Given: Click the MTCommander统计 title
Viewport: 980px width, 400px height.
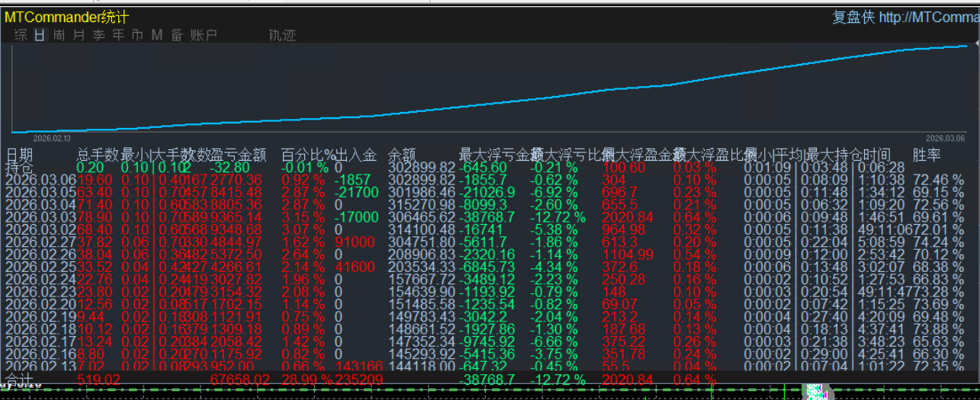Looking at the screenshot, I should pyautogui.click(x=67, y=17).
